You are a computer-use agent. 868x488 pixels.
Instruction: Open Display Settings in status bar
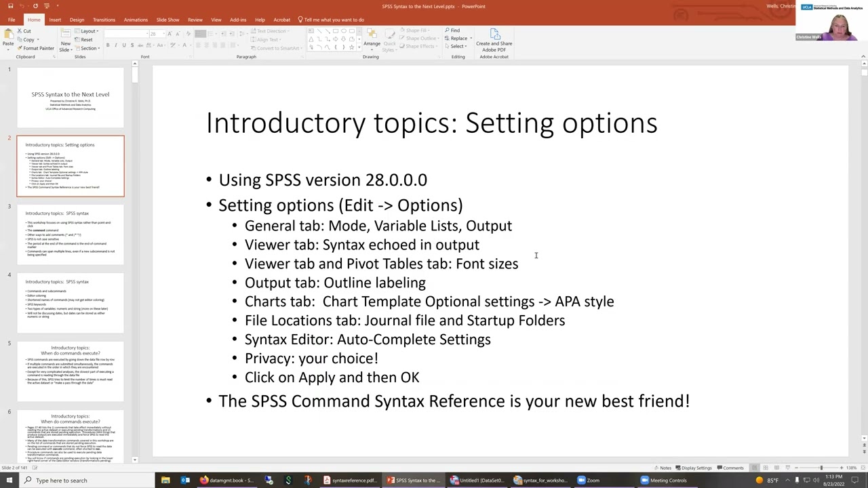click(694, 468)
